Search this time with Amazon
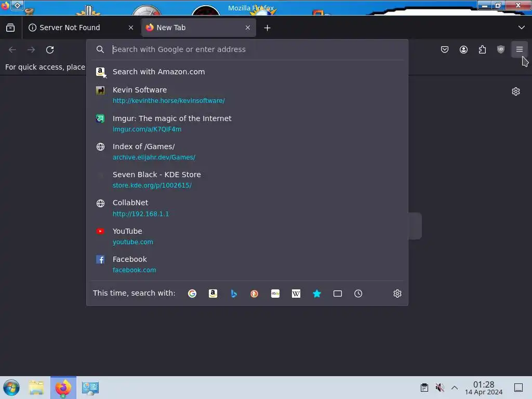 click(x=212, y=294)
